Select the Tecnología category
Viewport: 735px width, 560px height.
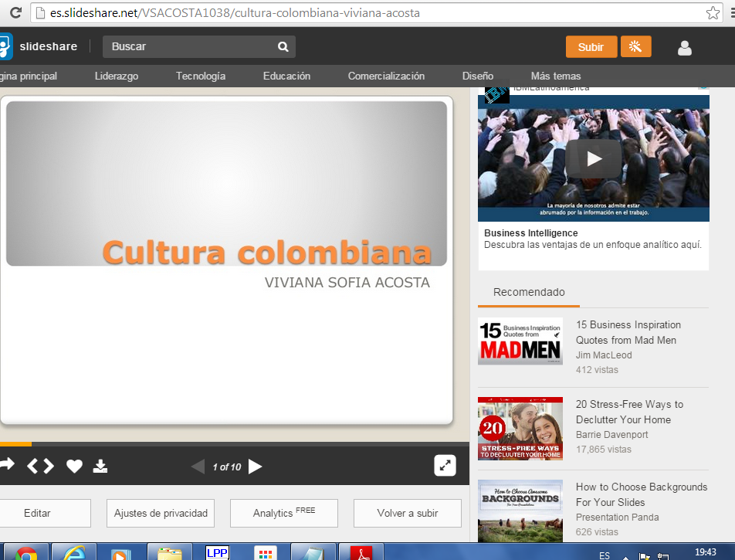[201, 76]
